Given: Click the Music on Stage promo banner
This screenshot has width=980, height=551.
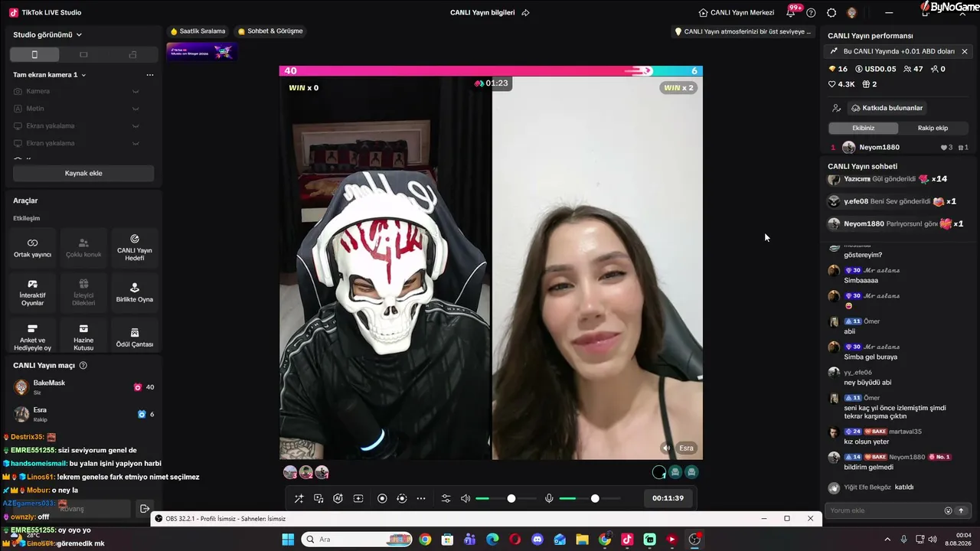Looking at the screenshot, I should [x=202, y=51].
